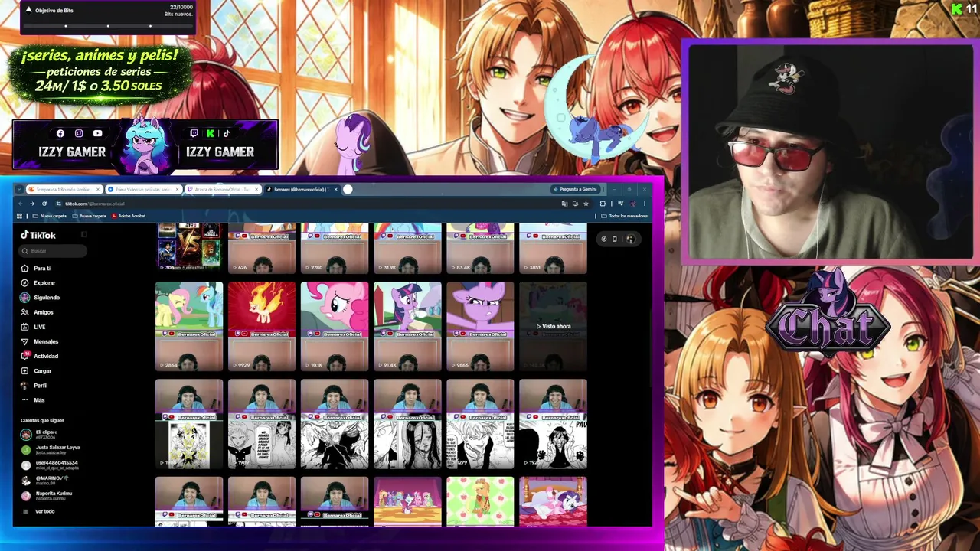
Task: Open the Twilight Sparkle video with 91.4K views
Action: click(x=407, y=326)
